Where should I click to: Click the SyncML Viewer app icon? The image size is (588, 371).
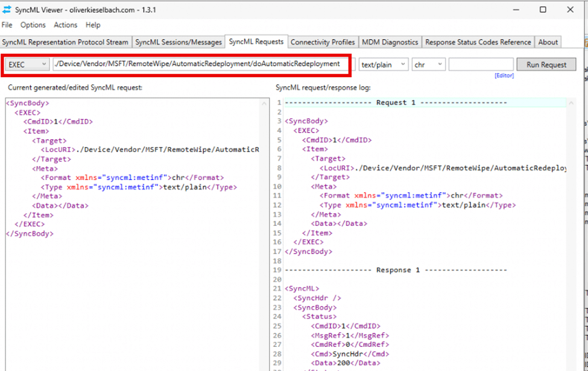coord(7,10)
